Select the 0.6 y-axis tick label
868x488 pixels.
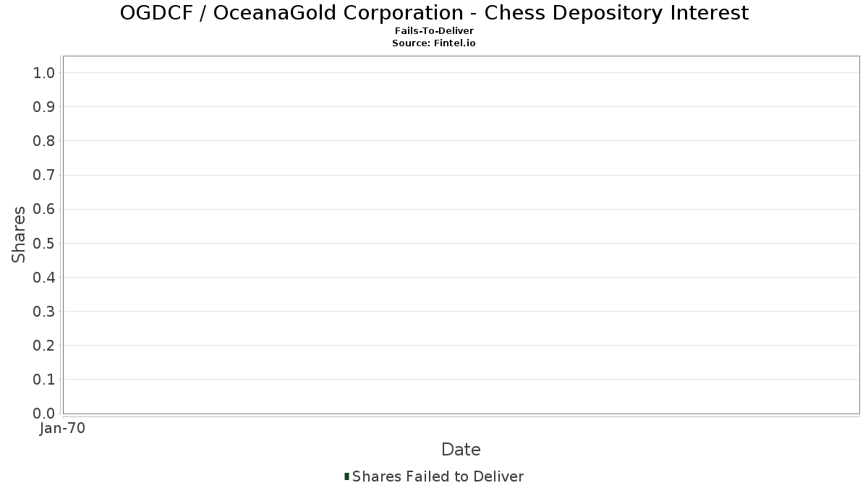click(x=44, y=209)
